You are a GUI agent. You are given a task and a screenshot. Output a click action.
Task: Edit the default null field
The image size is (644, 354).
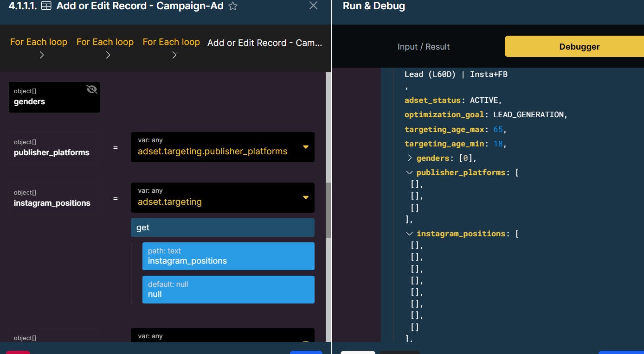(228, 290)
